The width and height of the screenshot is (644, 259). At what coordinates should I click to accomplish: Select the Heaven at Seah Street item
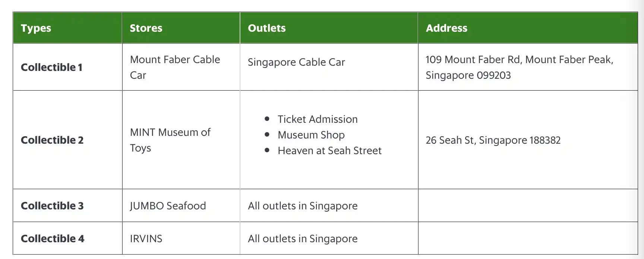[x=329, y=150]
